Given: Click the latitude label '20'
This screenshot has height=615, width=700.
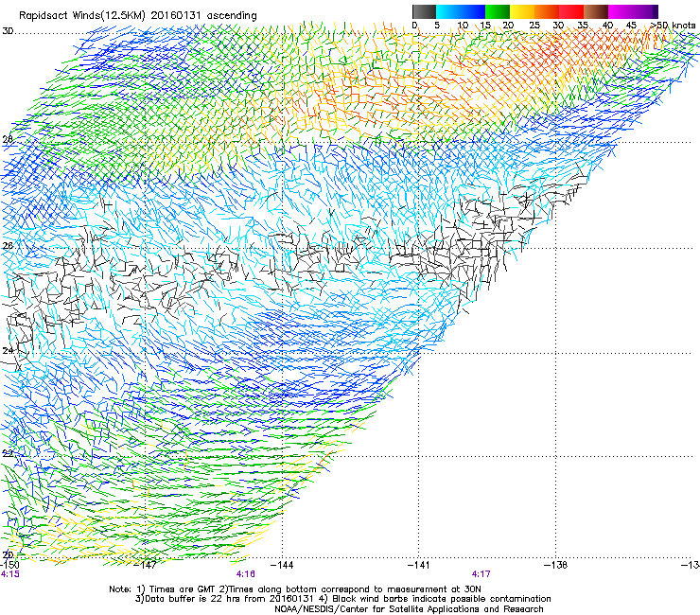Looking at the screenshot, I should pos(8,554).
